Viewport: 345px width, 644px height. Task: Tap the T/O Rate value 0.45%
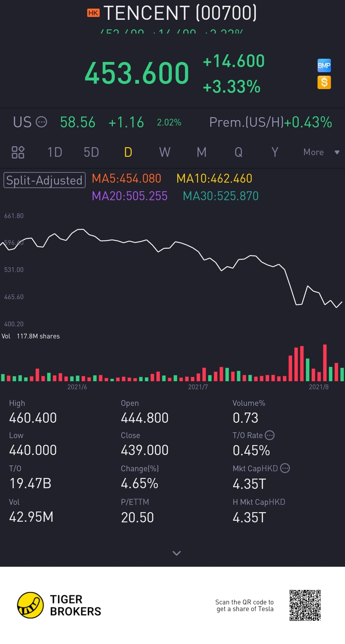click(x=251, y=451)
